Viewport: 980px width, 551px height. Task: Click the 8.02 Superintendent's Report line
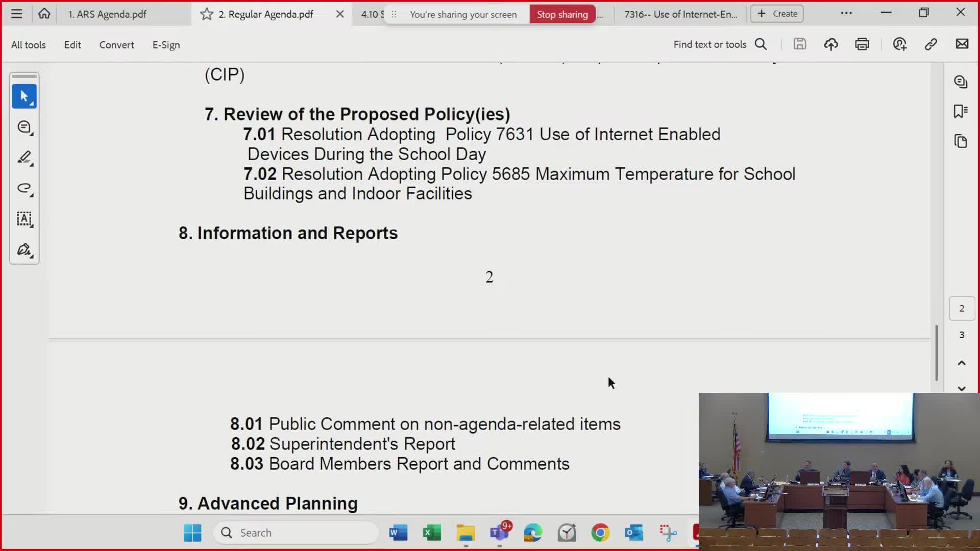coord(343,444)
